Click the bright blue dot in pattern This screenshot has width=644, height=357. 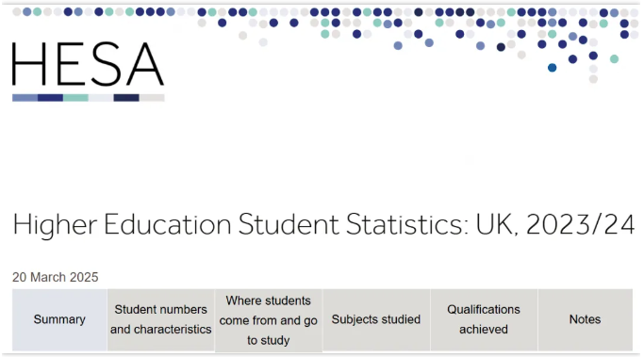(x=552, y=68)
